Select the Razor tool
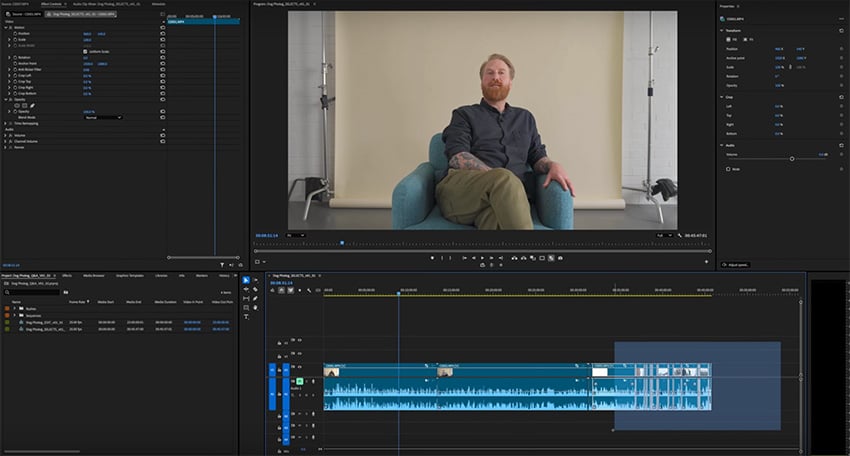The image size is (850, 456). pos(255,289)
